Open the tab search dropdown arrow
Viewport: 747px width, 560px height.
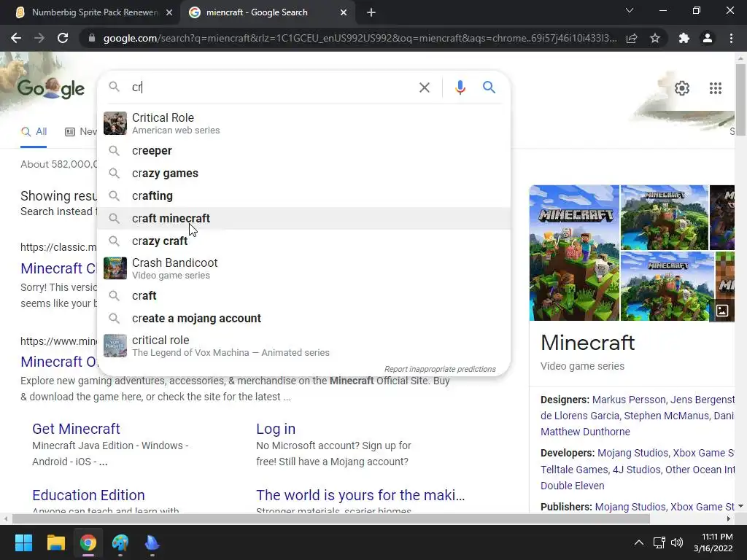630,10
